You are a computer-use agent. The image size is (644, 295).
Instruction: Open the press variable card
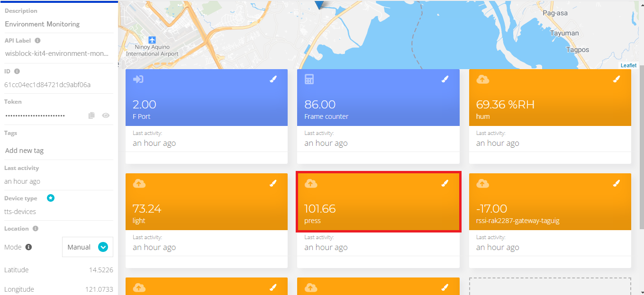coord(378,208)
